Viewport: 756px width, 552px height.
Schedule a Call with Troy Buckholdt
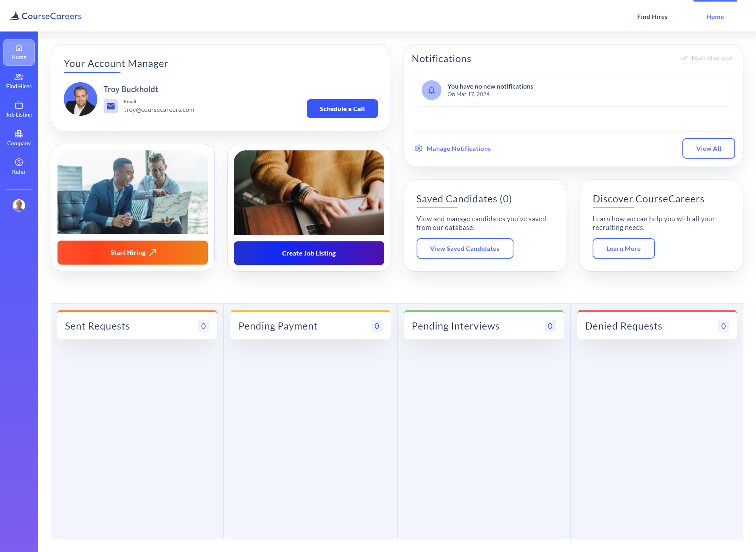(x=342, y=109)
